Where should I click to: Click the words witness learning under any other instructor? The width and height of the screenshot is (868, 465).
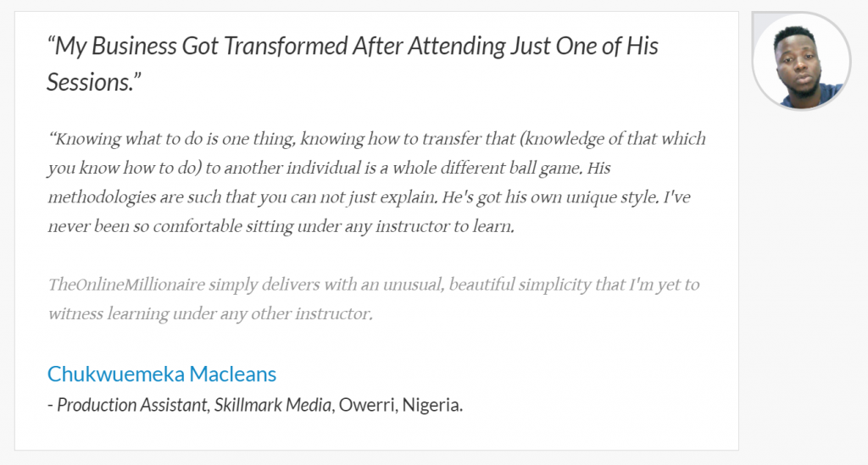[x=210, y=314]
